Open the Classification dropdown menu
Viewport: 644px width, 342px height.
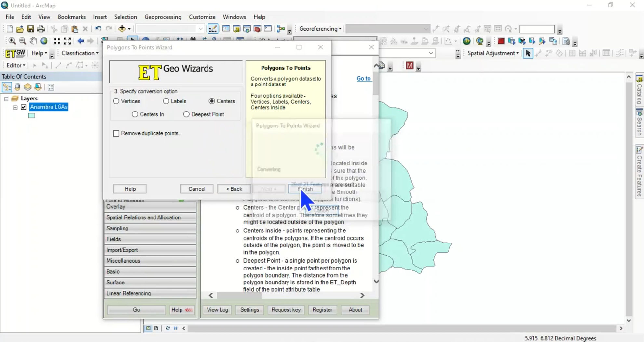point(80,53)
